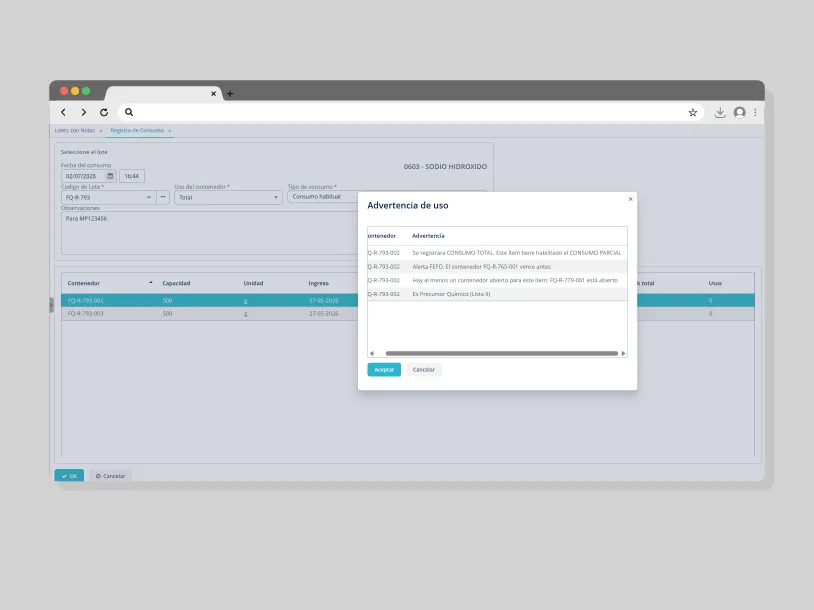The height and width of the screenshot is (610, 814).
Task: Click the scroll right arrow in the dialog
Action: click(x=623, y=354)
